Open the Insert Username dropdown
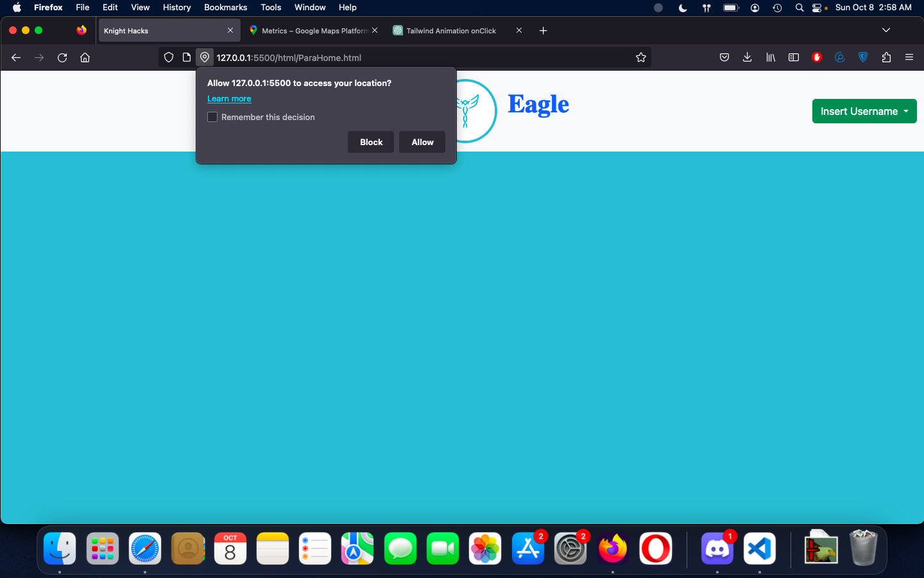924x578 pixels. click(864, 111)
